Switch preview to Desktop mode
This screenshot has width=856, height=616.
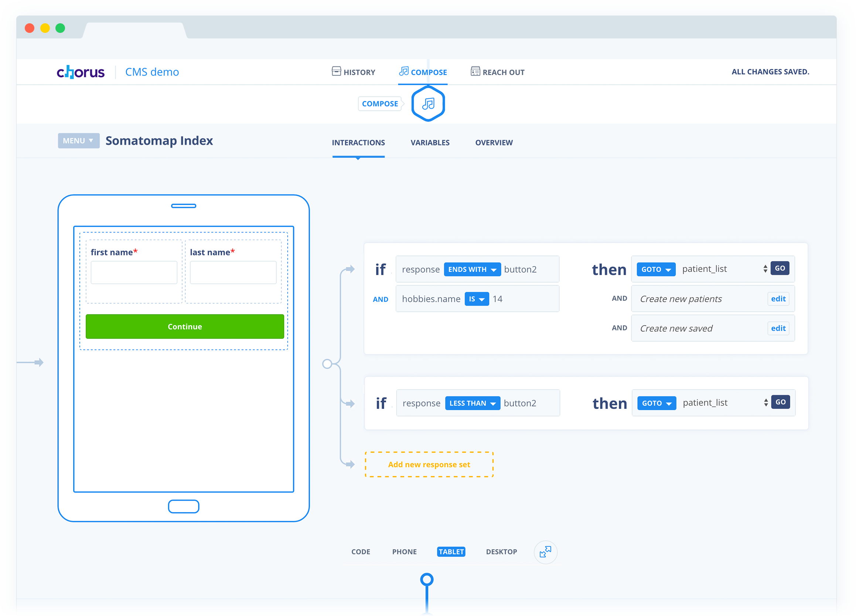501,552
